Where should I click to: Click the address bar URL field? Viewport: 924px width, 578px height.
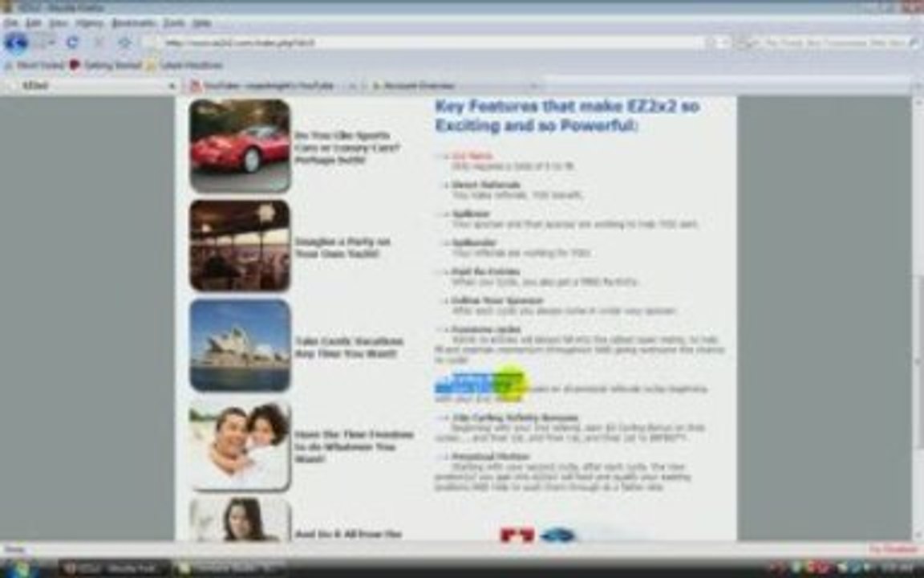(x=424, y=43)
